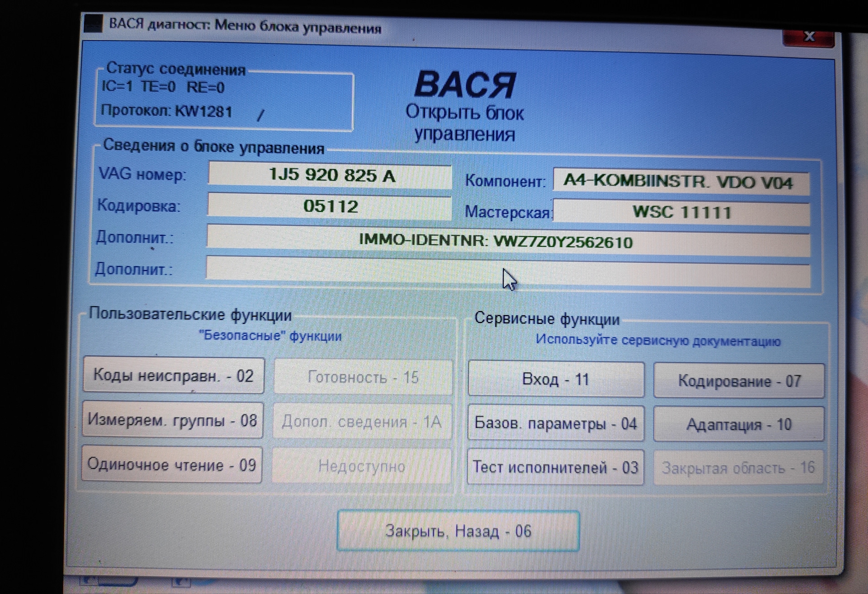Open Fault Codes - 02 button
This screenshot has height=594, width=868.
coord(173,376)
